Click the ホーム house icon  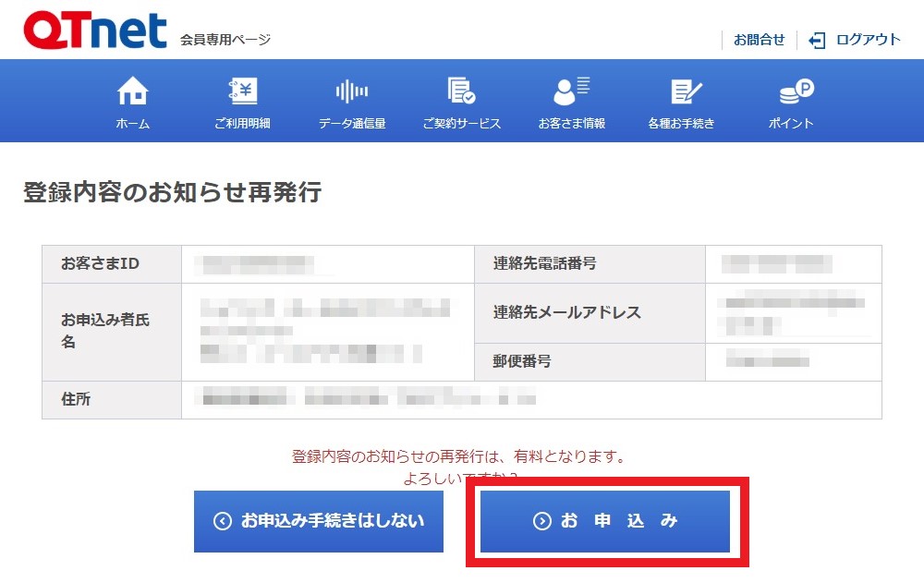click(x=132, y=91)
